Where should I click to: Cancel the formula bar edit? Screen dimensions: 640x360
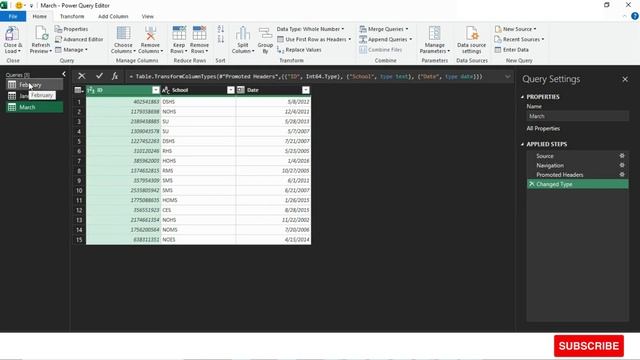tap(82, 76)
